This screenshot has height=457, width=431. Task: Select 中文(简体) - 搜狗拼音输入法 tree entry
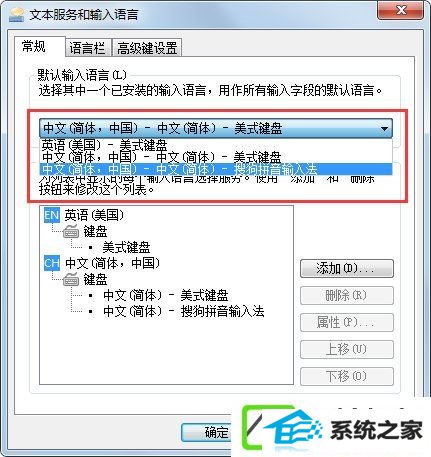tap(184, 311)
